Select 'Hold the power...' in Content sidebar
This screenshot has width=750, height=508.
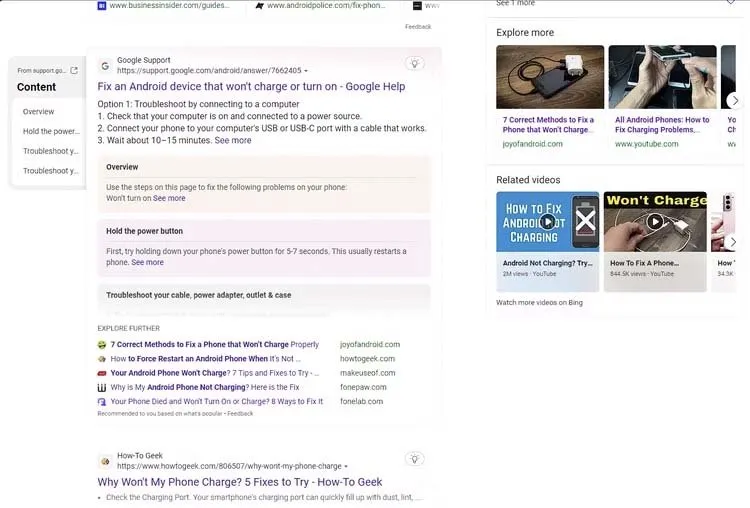(51, 131)
